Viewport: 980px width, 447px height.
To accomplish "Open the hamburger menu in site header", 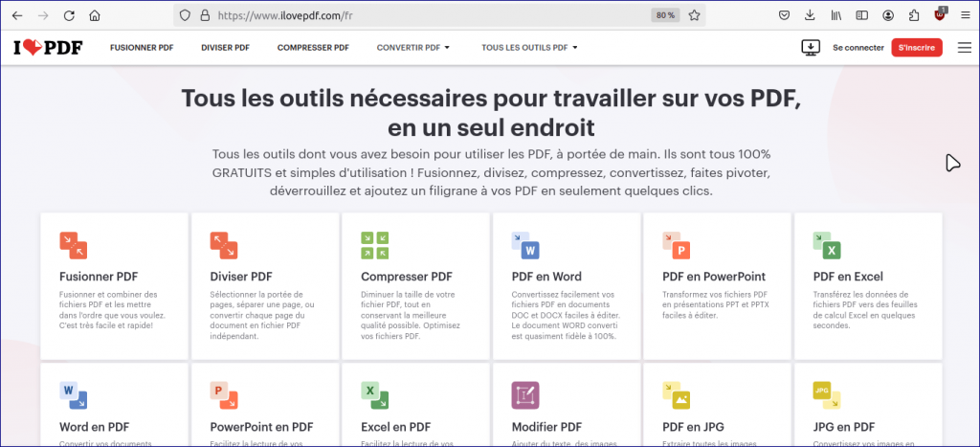I will coord(964,47).
